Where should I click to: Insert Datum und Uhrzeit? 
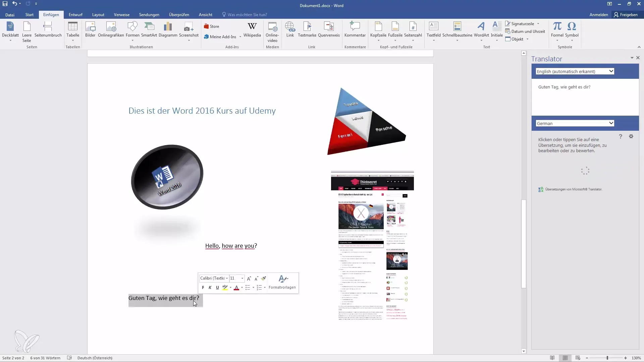(525, 32)
